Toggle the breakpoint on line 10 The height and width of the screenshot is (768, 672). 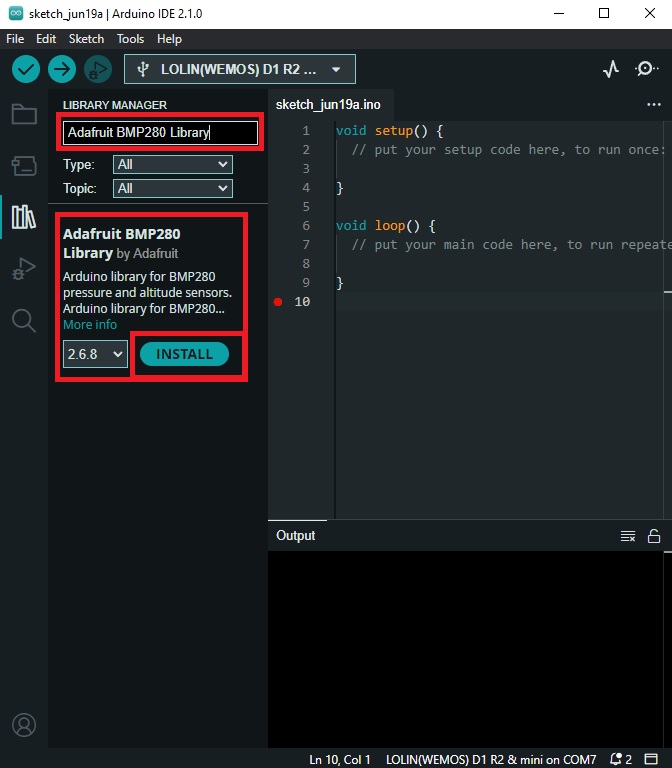click(278, 302)
